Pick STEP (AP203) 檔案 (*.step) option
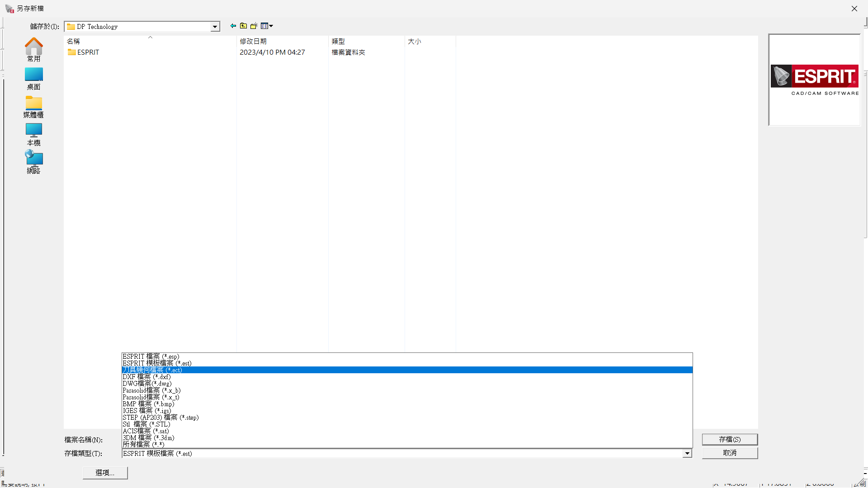Viewport: 868px width, 488px height. pyautogui.click(x=160, y=418)
